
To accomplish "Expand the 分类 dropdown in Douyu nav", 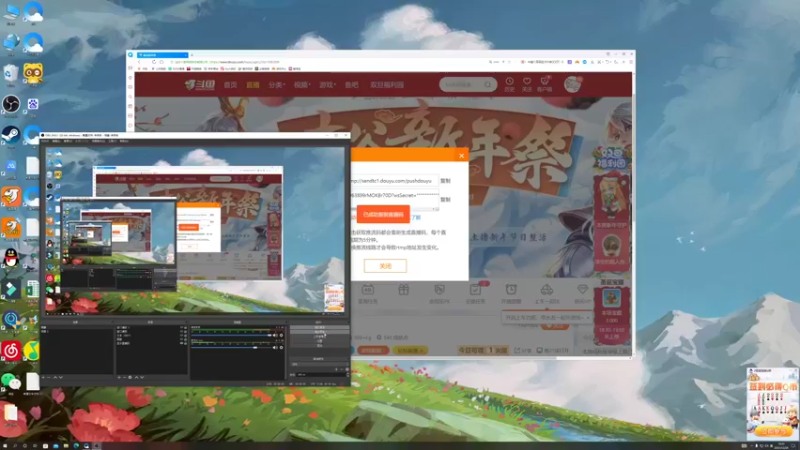I will coord(277,85).
